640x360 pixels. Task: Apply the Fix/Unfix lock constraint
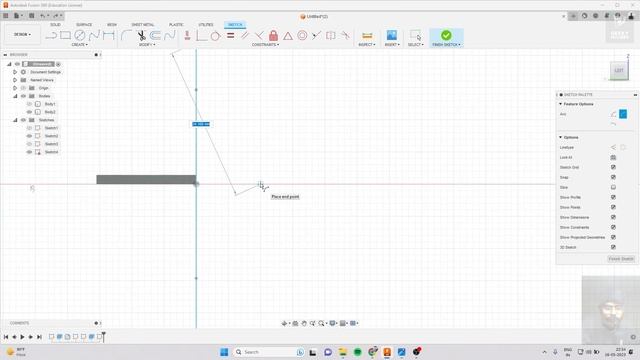tap(273, 36)
